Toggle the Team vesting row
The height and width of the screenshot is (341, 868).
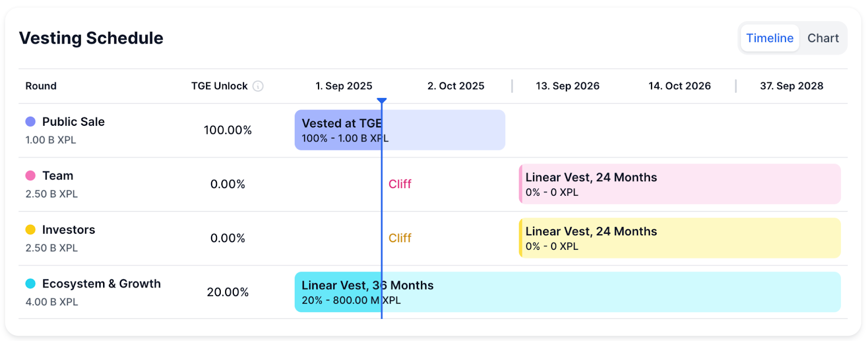pyautogui.click(x=58, y=175)
